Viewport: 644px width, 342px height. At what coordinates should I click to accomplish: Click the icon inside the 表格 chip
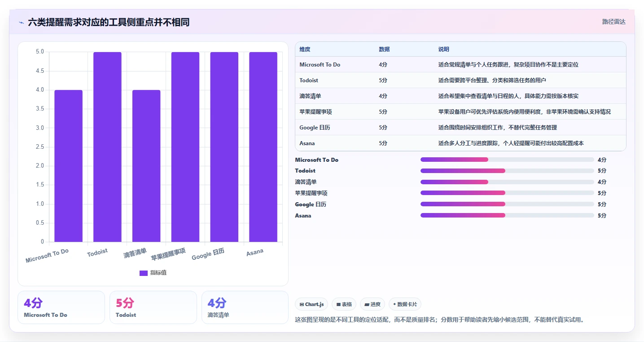pyautogui.click(x=338, y=304)
